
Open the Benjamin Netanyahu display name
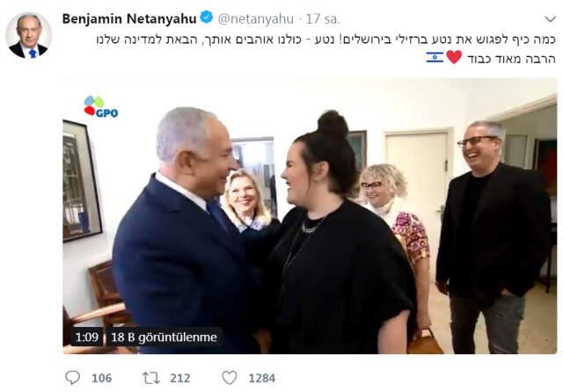[129, 18]
